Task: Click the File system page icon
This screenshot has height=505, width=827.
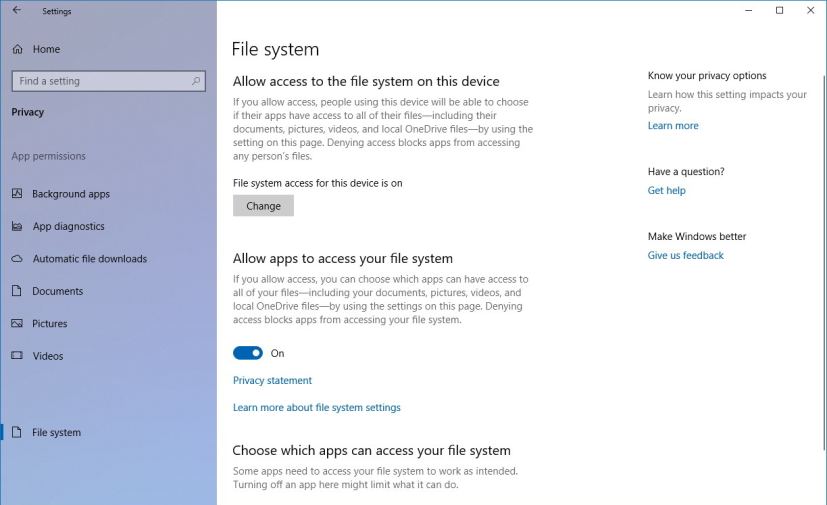Action: click(17, 432)
